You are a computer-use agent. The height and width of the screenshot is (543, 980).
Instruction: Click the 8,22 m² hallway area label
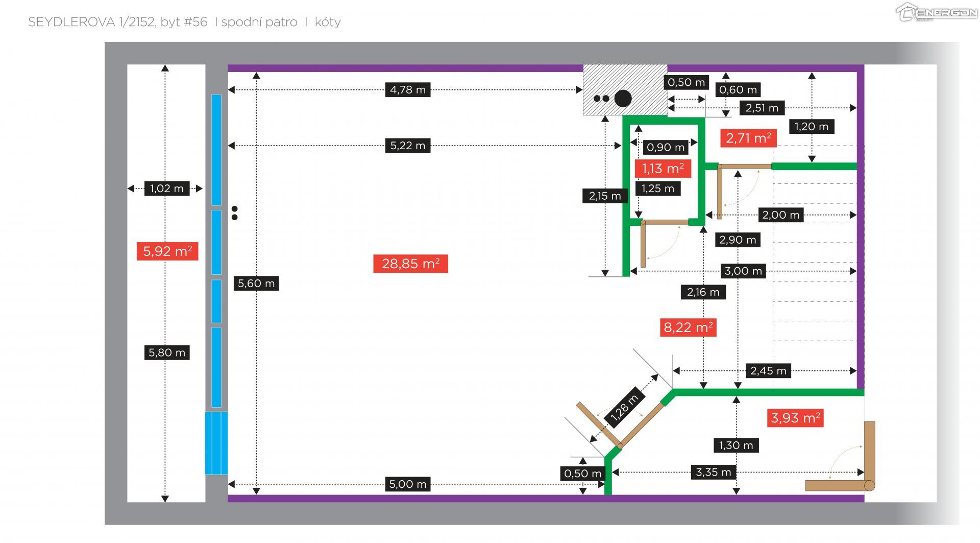click(x=688, y=327)
